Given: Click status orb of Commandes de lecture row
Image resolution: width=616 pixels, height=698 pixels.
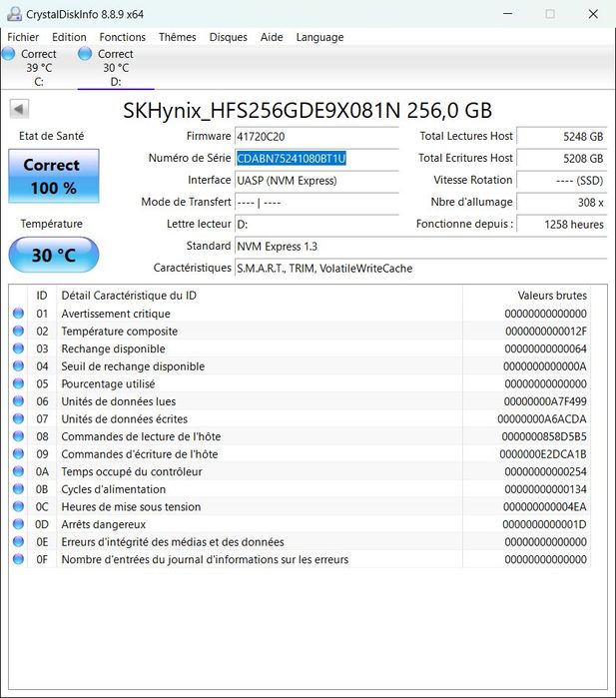Looking at the screenshot, I should pos(18,436).
